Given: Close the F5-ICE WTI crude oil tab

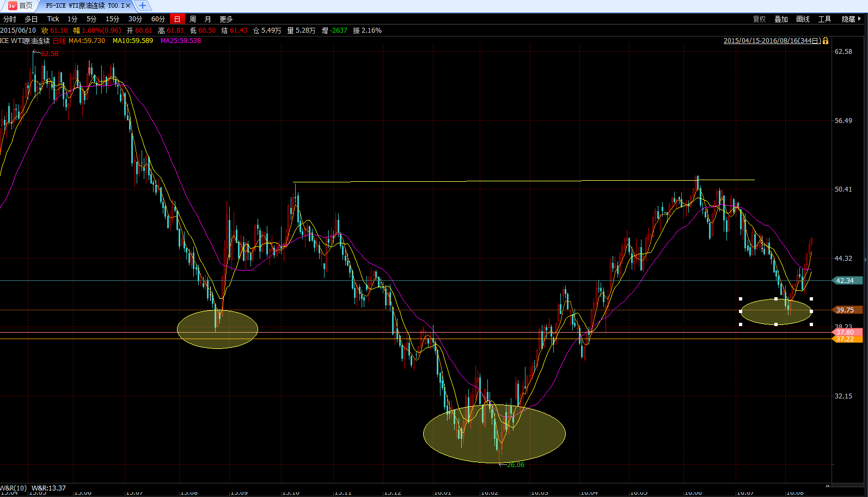Looking at the screenshot, I should (128, 5).
